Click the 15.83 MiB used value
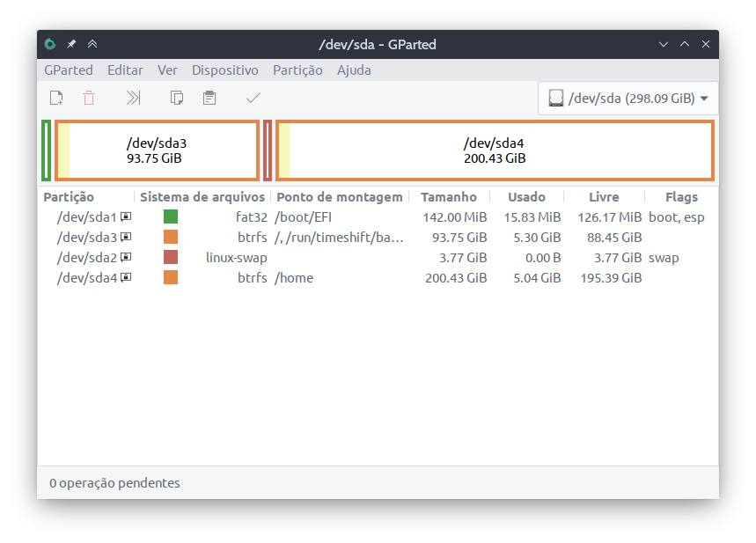 coord(532,217)
